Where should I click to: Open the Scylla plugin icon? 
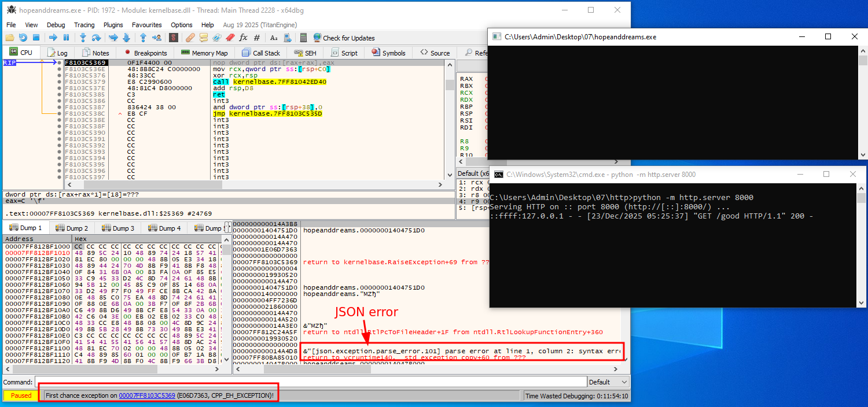(173, 38)
